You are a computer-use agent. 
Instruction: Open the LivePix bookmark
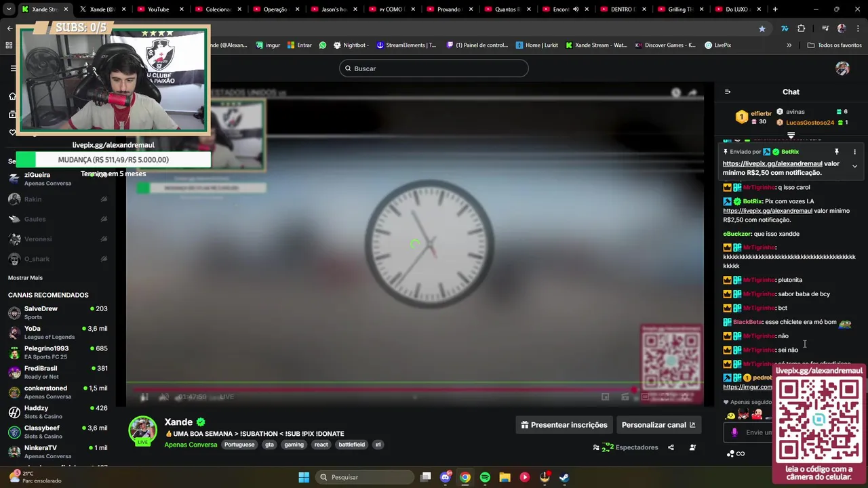717,45
